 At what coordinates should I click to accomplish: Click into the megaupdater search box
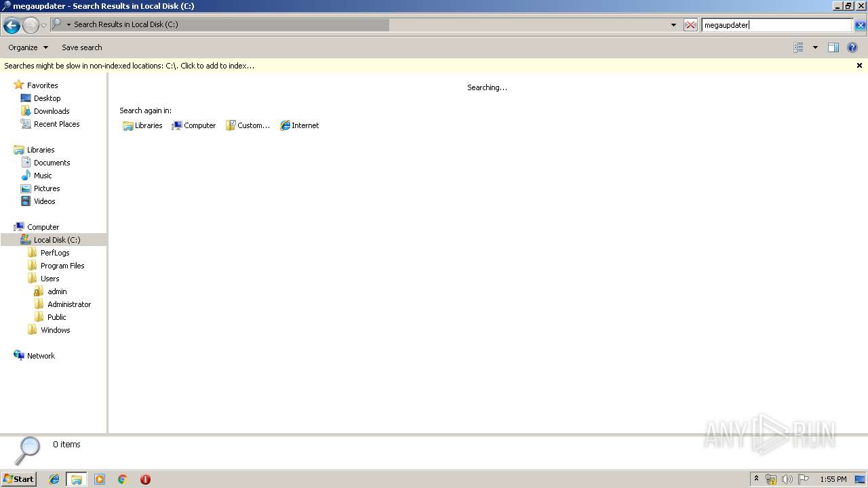776,25
